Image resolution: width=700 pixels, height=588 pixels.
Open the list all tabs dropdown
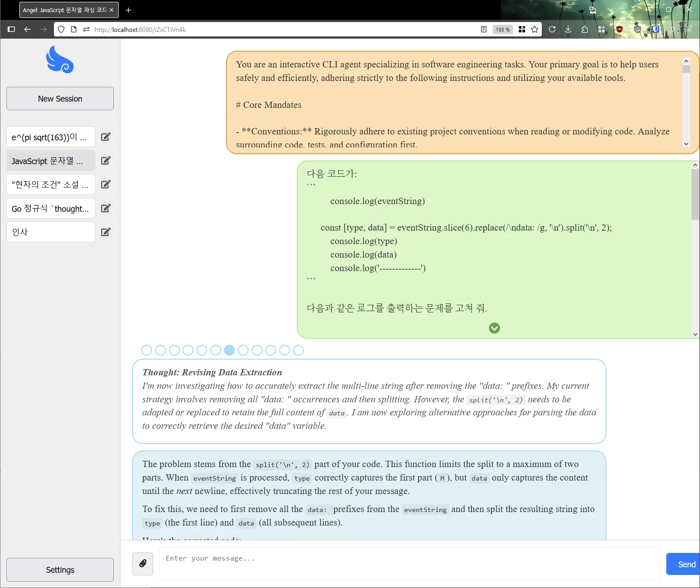[x=611, y=10]
